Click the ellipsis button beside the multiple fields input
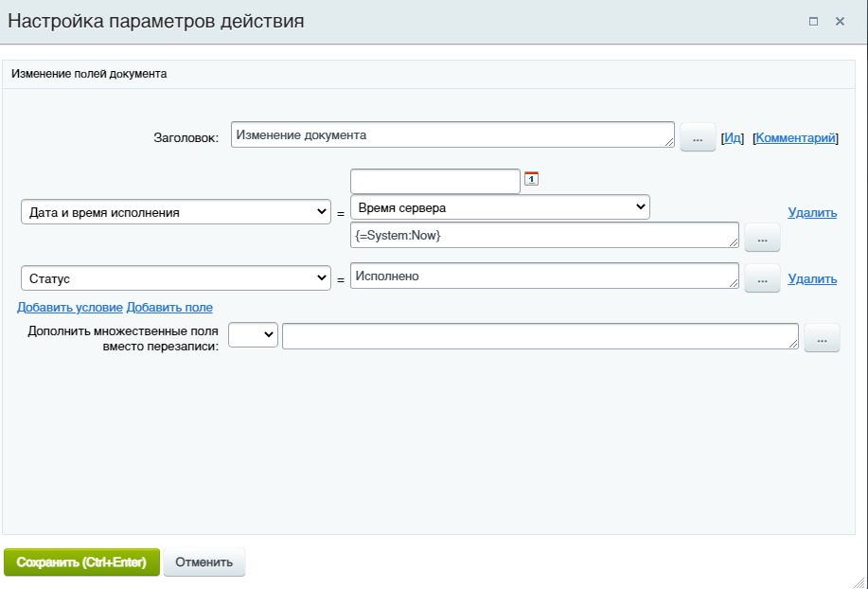This screenshot has width=868, height=589. pyautogui.click(x=822, y=338)
